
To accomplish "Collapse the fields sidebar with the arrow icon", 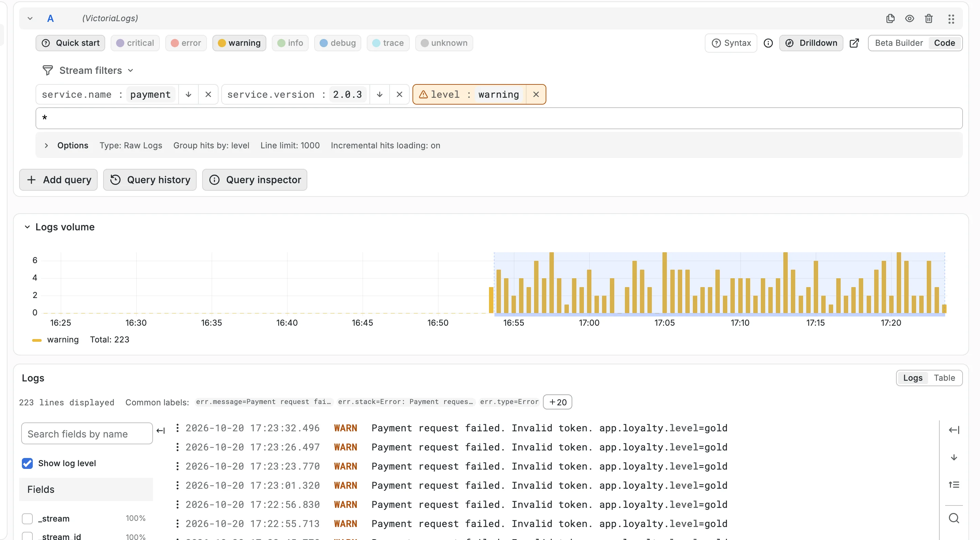I will (x=160, y=431).
